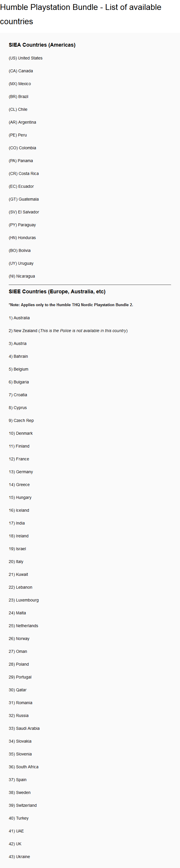Select the (CA) Canada entry
Viewport: 180px width, 868px height.
[21, 71]
